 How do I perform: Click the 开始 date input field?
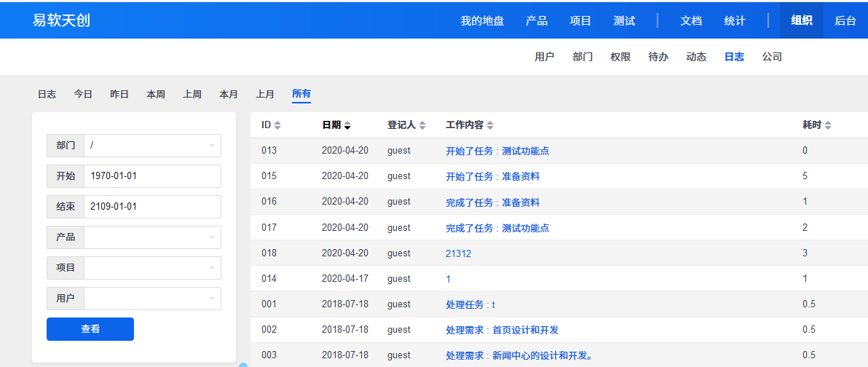click(152, 176)
